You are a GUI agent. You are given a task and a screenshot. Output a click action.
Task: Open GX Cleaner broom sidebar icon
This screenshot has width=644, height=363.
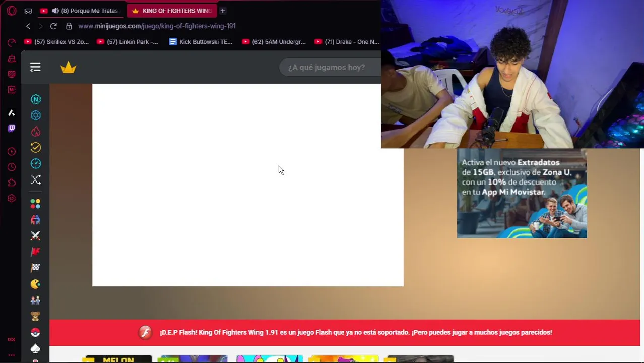(x=12, y=59)
